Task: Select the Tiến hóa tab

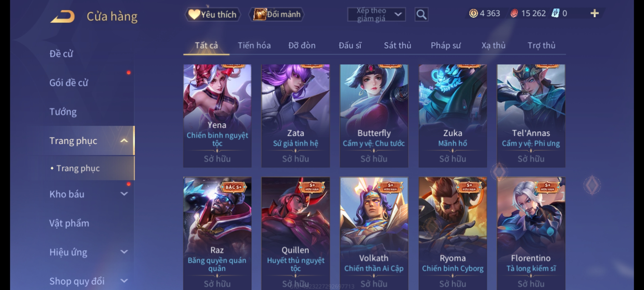Action: click(254, 45)
